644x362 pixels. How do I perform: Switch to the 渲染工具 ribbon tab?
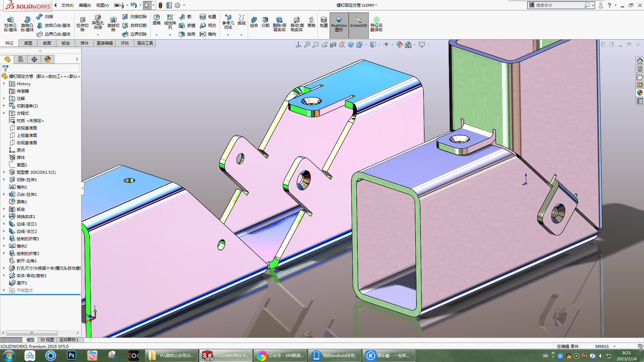coord(145,43)
